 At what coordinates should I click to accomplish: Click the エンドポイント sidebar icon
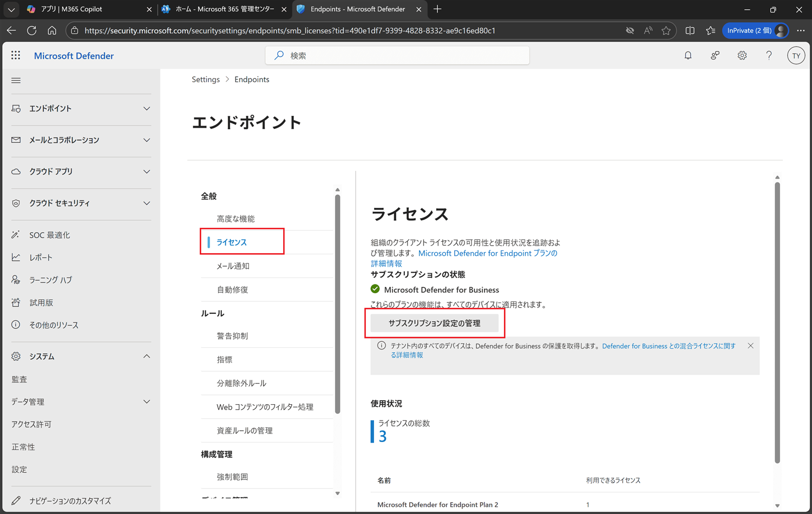coord(16,108)
